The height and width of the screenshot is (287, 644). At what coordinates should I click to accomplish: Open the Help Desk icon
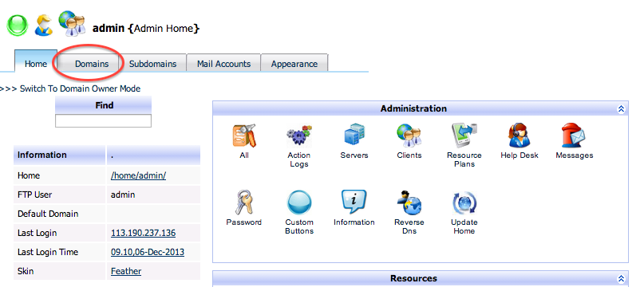520,136
